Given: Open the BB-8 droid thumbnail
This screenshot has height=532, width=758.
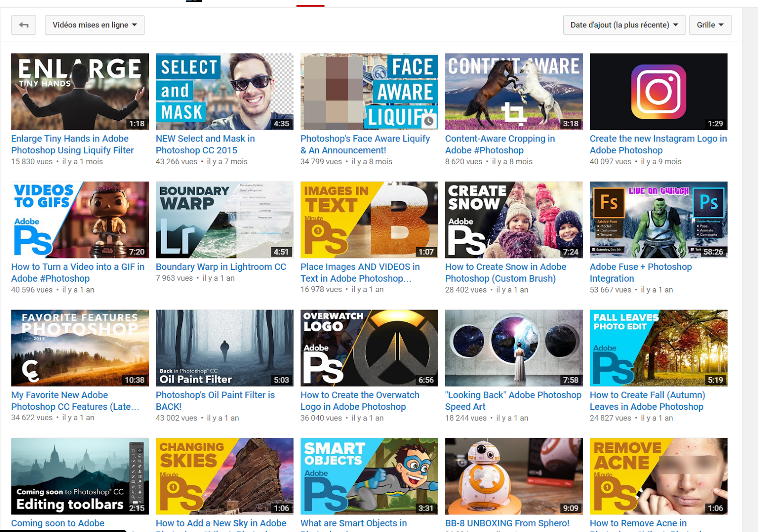Looking at the screenshot, I should pos(514,476).
